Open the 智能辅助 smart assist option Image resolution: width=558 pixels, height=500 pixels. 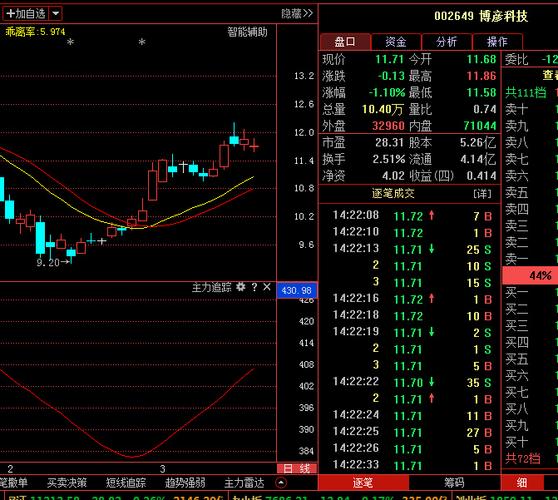coord(247,32)
